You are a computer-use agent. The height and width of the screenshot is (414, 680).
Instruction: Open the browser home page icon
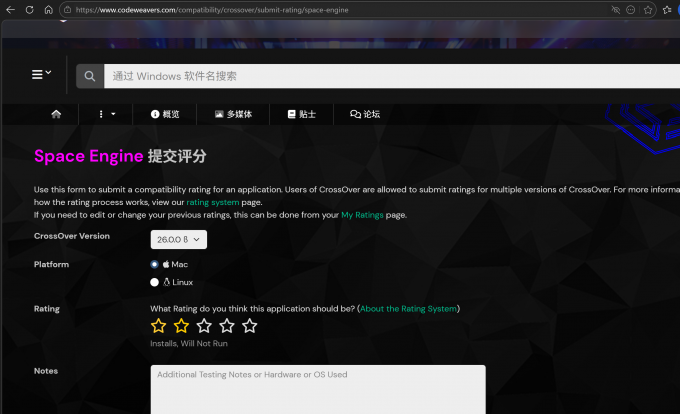click(x=49, y=10)
